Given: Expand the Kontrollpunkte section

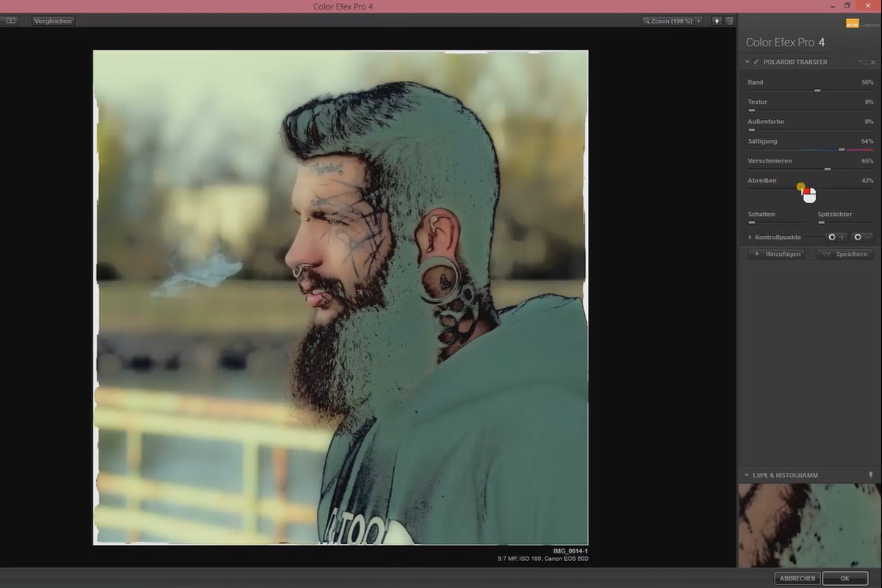Looking at the screenshot, I should 750,237.
